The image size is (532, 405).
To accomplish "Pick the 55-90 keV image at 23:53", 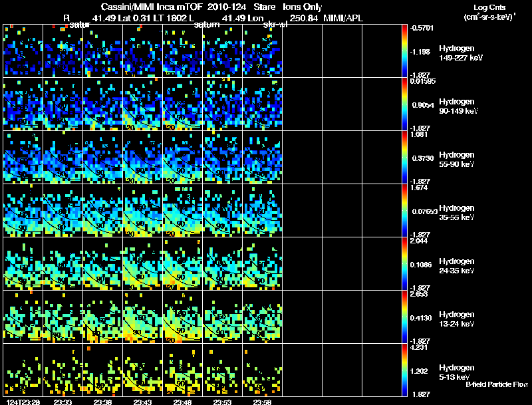I will [x=223, y=158].
